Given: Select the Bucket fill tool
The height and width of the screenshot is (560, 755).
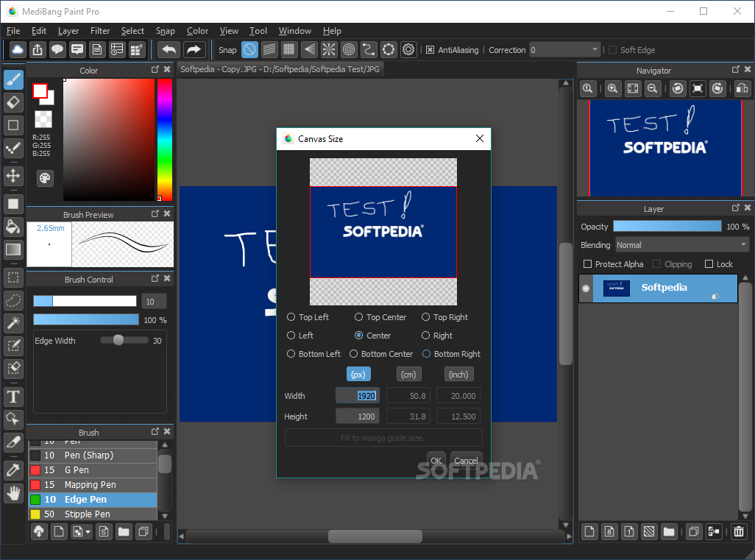Looking at the screenshot, I should [x=13, y=227].
